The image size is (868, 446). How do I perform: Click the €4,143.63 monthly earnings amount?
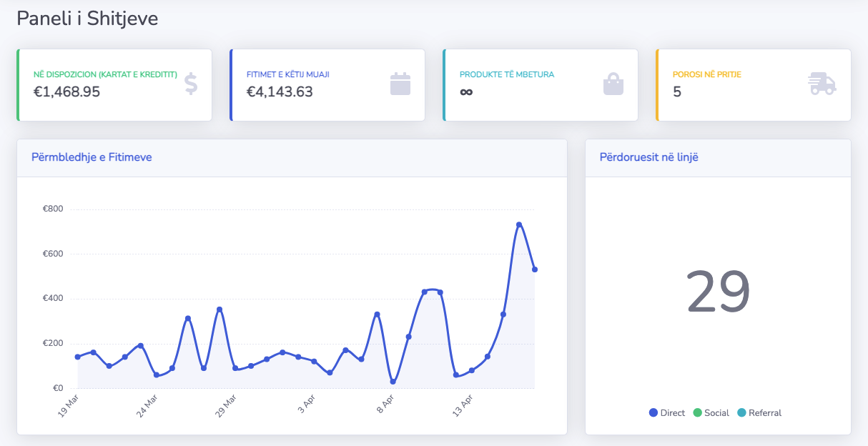(280, 91)
